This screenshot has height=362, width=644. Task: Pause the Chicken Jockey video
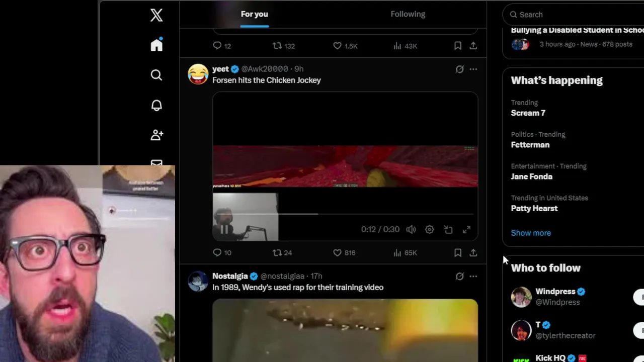pos(225,230)
